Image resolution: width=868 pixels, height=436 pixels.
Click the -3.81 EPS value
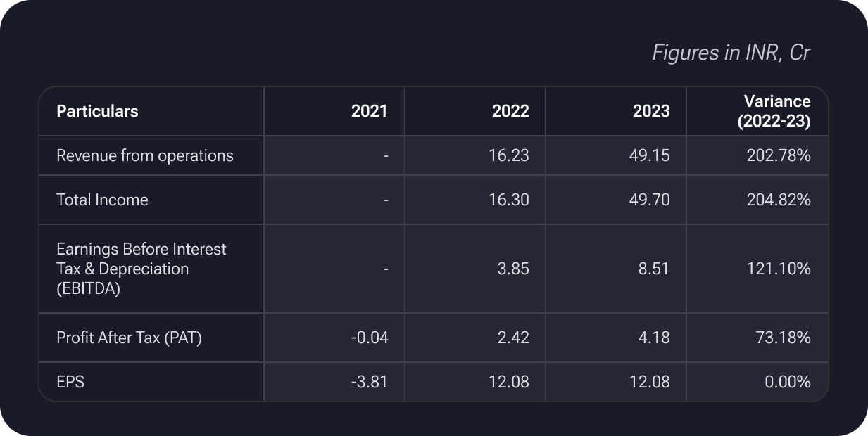369,382
